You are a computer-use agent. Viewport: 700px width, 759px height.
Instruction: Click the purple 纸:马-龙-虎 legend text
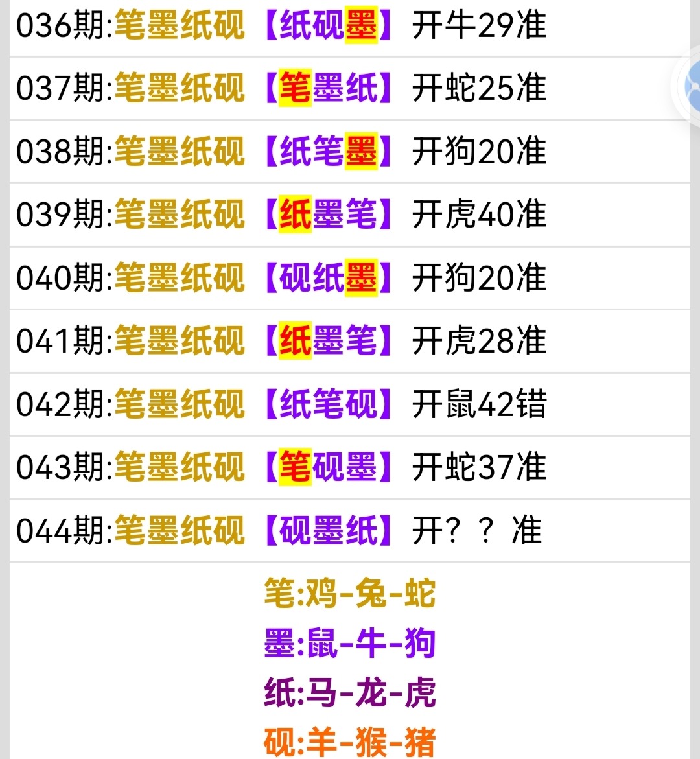pyautogui.click(x=350, y=692)
